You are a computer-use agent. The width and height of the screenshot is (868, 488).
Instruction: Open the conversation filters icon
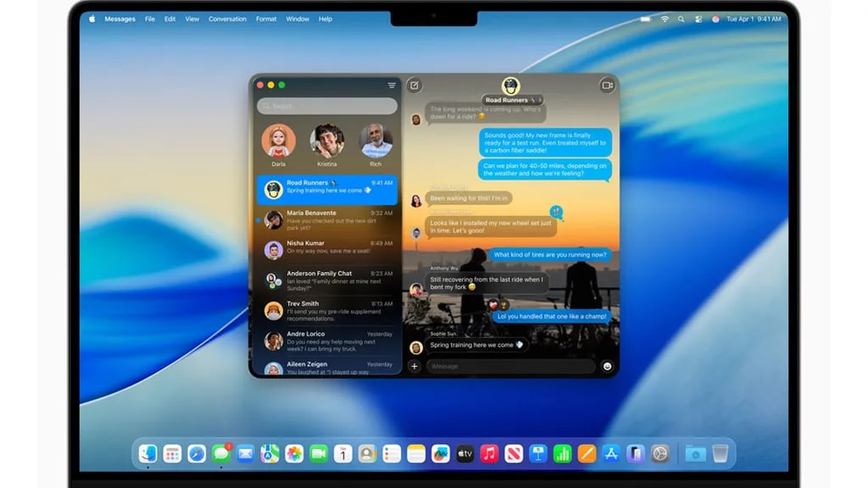point(391,86)
